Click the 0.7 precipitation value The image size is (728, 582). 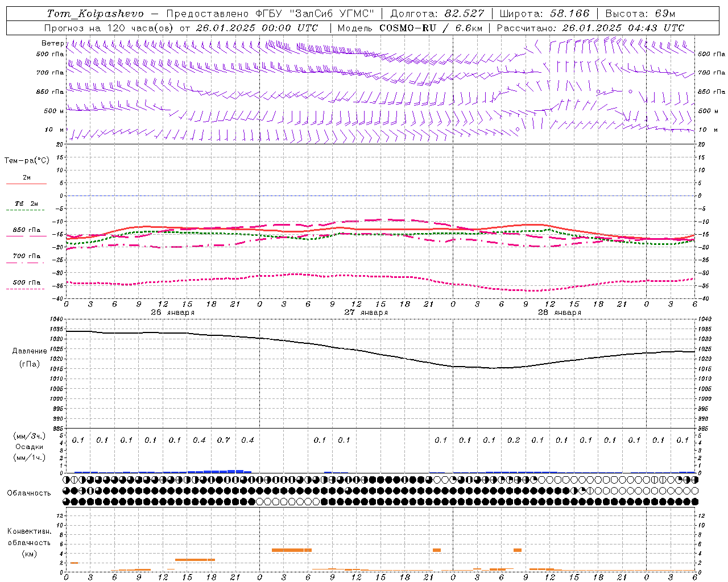(x=224, y=440)
